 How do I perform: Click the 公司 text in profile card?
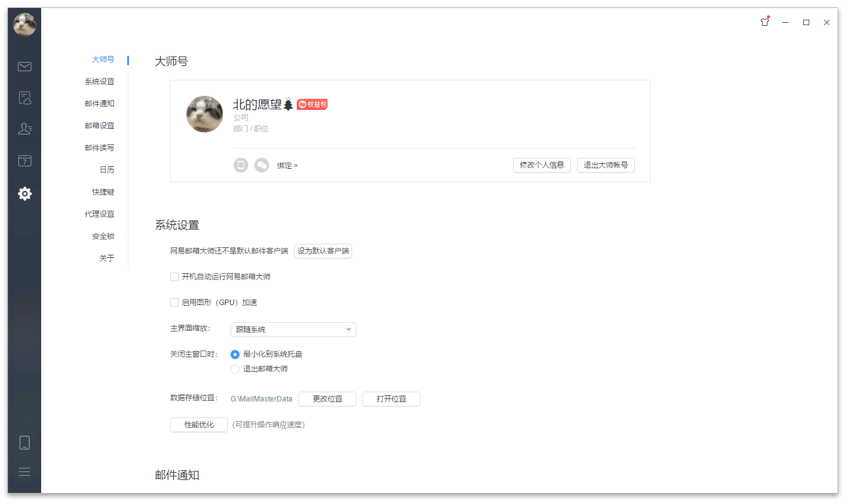click(x=241, y=117)
